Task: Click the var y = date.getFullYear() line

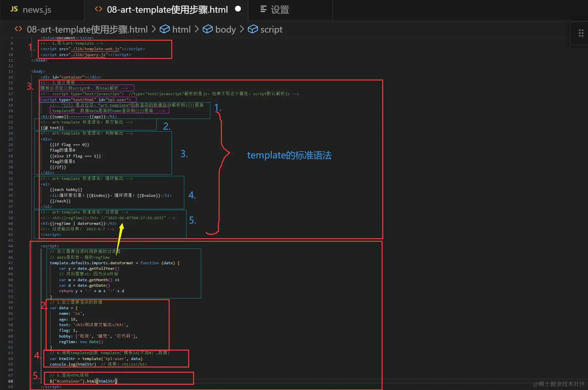Action: pyautogui.click(x=89, y=268)
